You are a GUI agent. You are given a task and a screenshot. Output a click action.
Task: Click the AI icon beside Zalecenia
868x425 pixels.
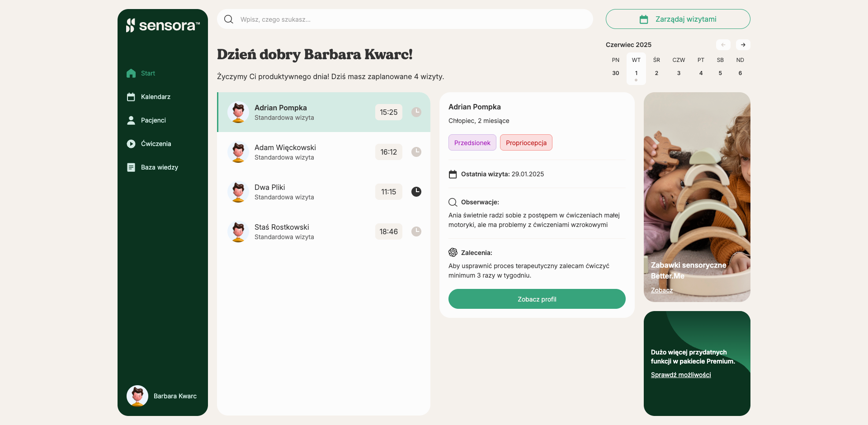coord(453,252)
